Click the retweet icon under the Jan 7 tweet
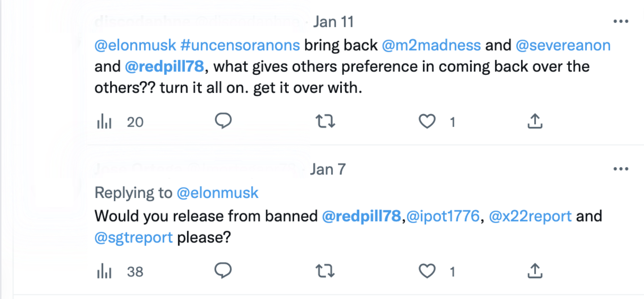This screenshot has height=299, width=644. [x=325, y=271]
